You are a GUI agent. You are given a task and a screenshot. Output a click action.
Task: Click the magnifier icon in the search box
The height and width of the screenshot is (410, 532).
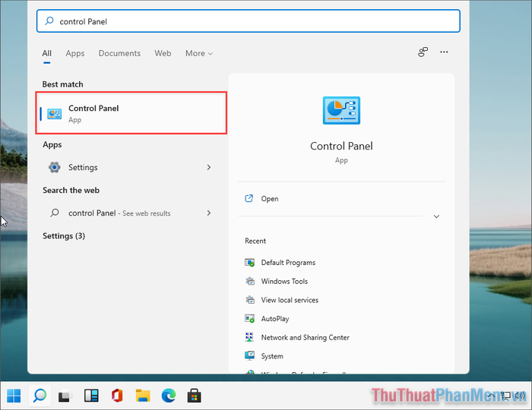click(x=49, y=21)
